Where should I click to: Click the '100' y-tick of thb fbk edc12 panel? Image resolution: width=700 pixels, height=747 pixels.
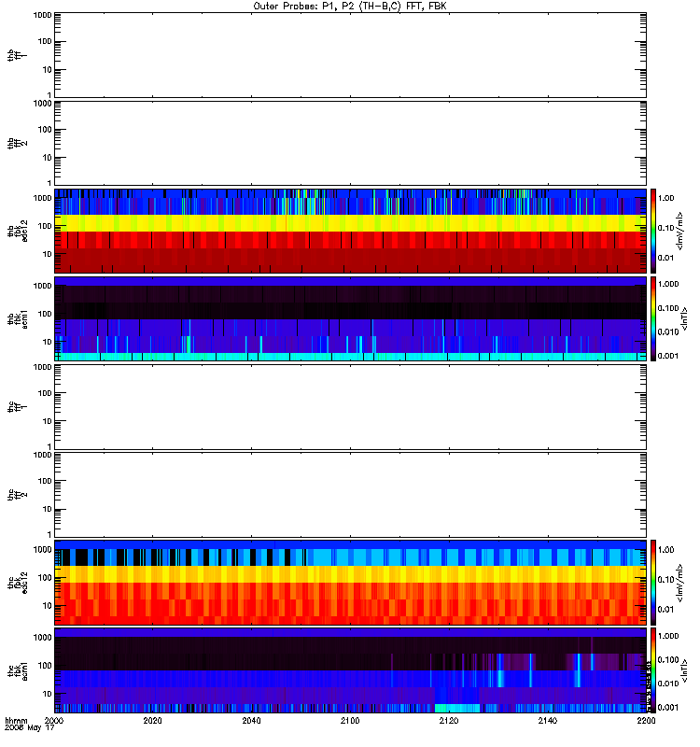[45, 226]
